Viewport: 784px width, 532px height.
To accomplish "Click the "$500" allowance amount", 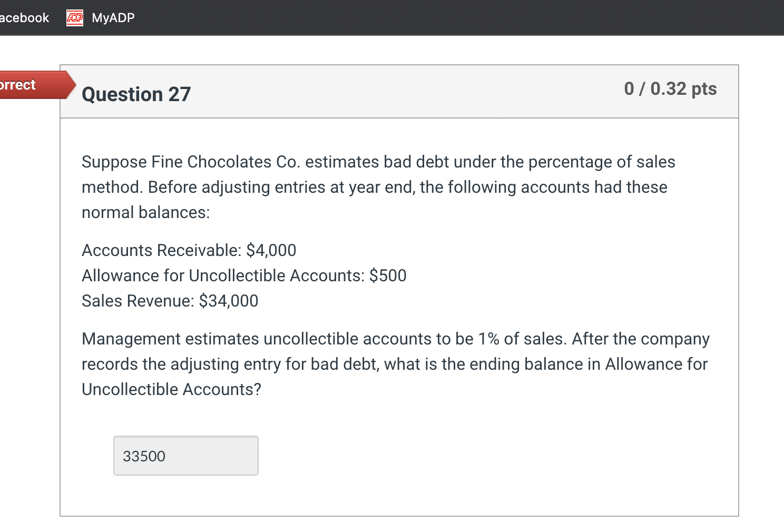I will coord(388,275).
